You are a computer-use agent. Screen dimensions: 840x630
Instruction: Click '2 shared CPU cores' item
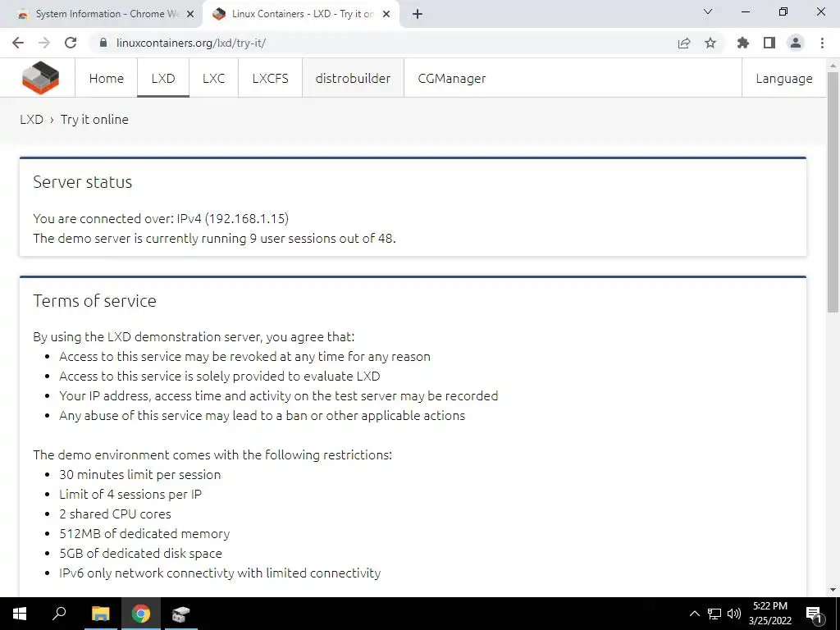tap(115, 514)
